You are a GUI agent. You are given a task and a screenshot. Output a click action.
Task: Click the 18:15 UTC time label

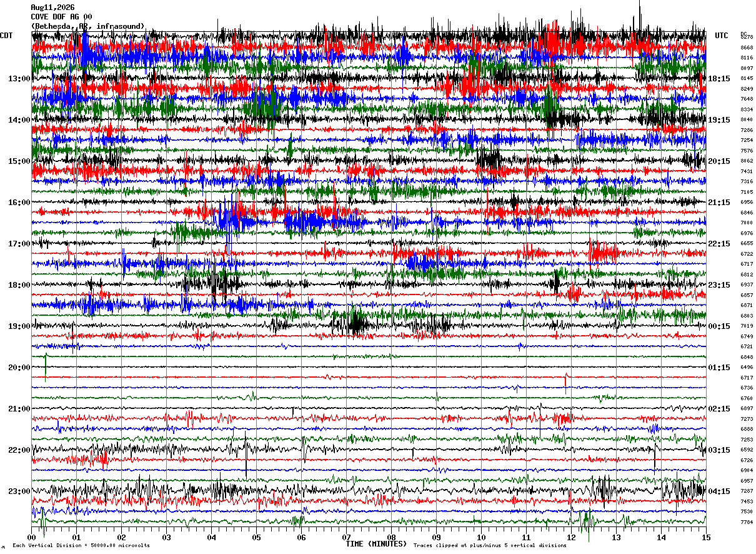pyautogui.click(x=719, y=79)
